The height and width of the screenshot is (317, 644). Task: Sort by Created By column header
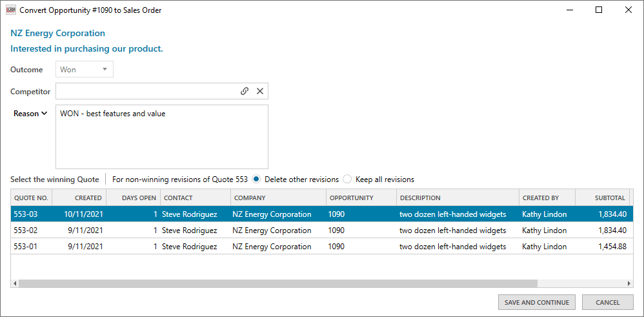[547, 198]
